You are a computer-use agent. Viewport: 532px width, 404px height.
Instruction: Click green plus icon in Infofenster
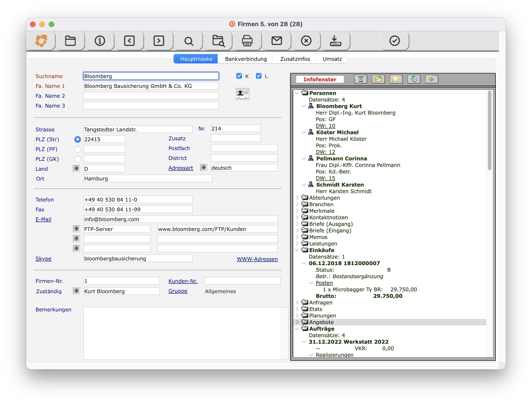click(x=431, y=79)
